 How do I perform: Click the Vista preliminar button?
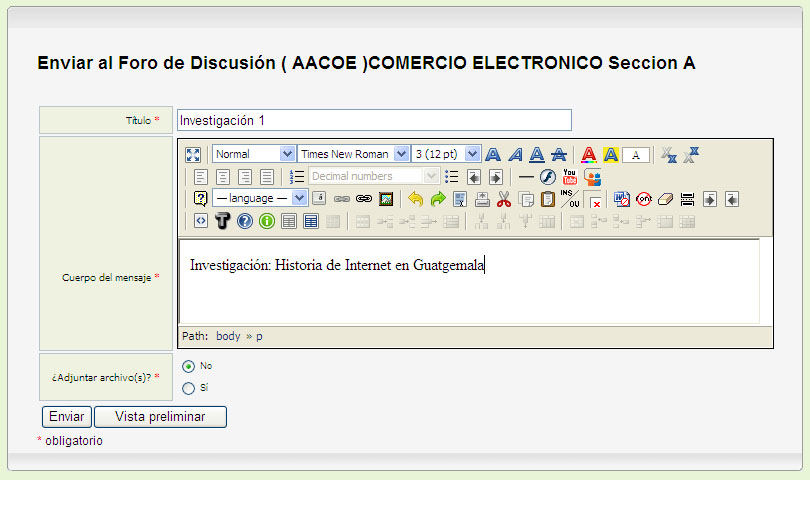[160, 417]
